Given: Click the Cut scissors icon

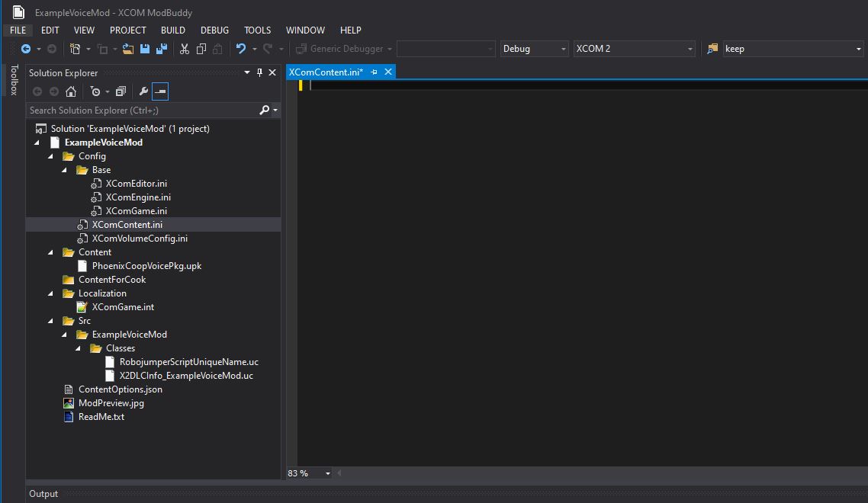Looking at the screenshot, I should coord(185,49).
